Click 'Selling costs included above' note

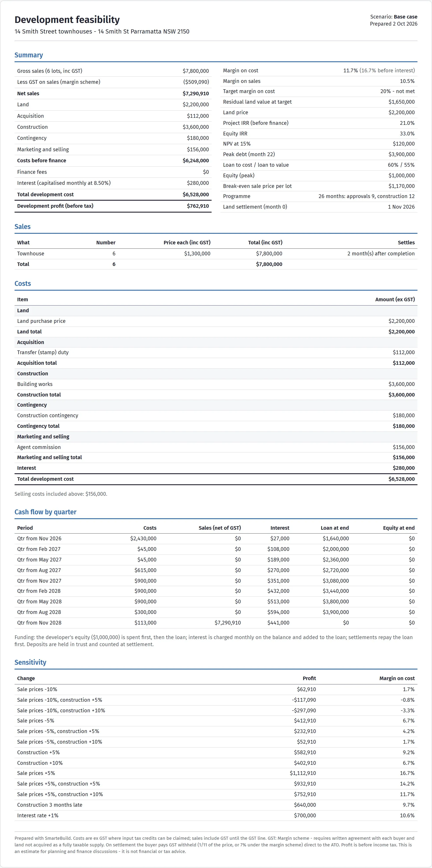click(61, 494)
